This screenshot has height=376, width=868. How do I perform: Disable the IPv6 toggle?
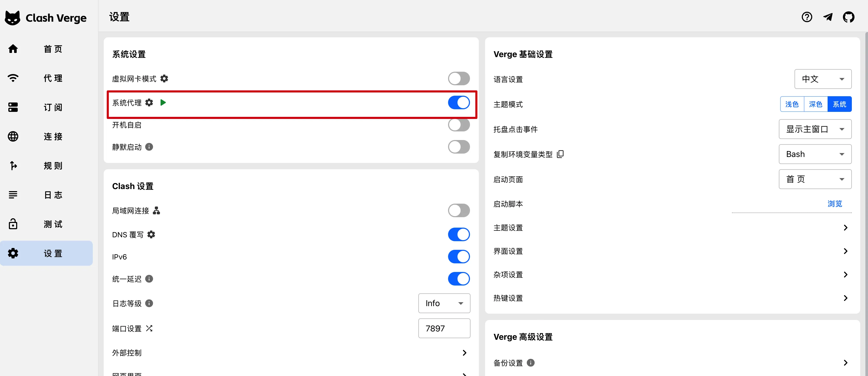[459, 256]
